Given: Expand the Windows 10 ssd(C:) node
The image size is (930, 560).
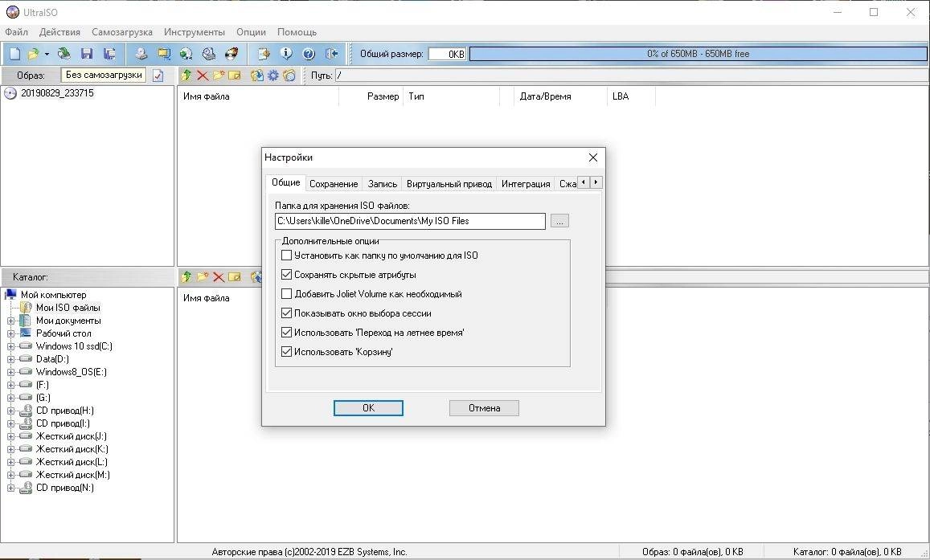Looking at the screenshot, I should point(10,346).
